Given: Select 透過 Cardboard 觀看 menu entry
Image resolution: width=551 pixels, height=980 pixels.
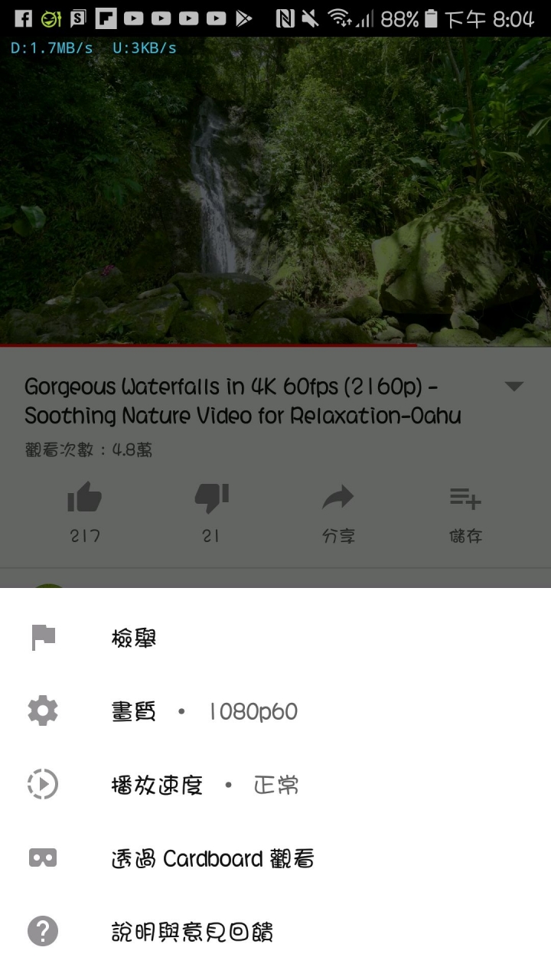Looking at the screenshot, I should click(275, 858).
